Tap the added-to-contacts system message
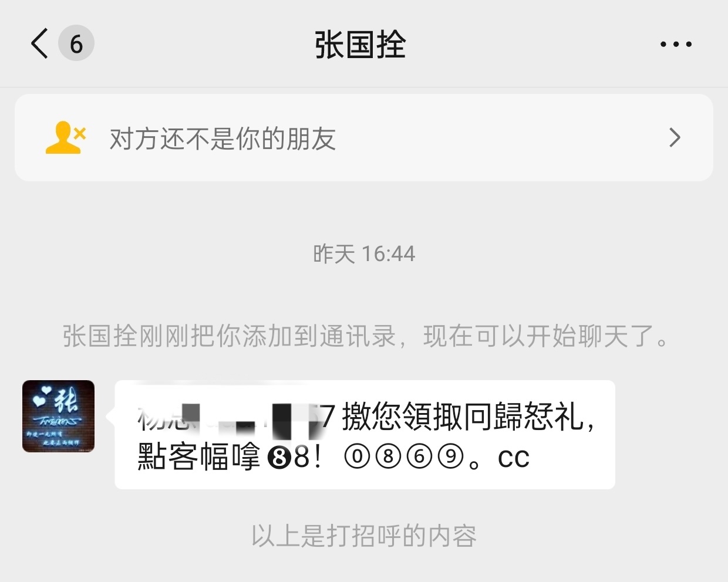Screen dimensions: 728x582 [365, 336]
